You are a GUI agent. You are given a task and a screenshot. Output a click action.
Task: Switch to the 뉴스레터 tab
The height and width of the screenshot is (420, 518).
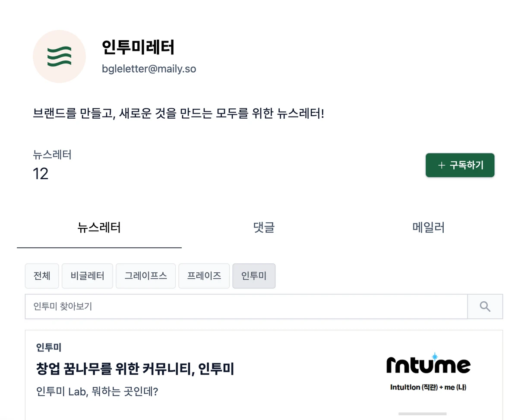point(99,227)
